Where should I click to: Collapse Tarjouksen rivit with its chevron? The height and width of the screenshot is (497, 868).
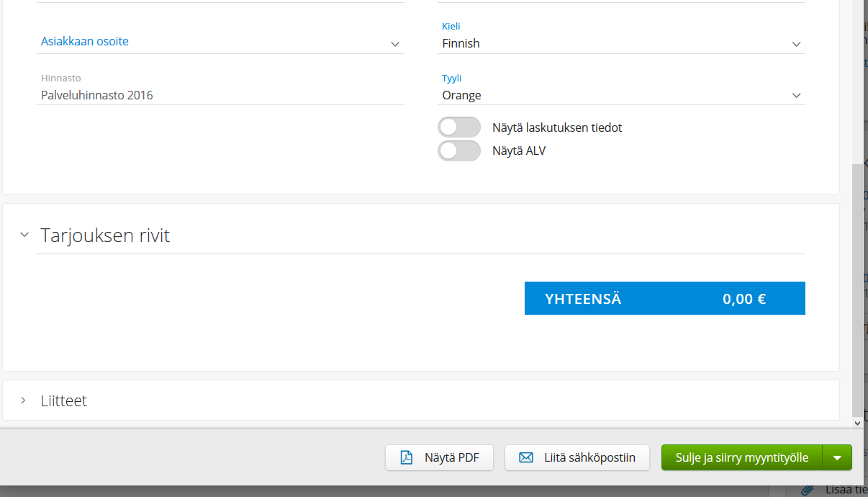coord(24,235)
